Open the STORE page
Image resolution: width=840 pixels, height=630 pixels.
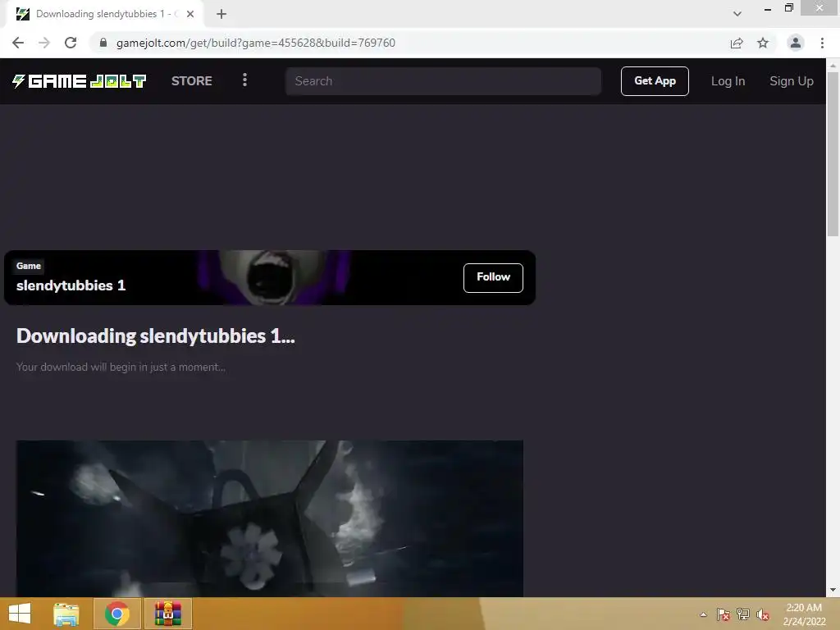click(x=191, y=81)
